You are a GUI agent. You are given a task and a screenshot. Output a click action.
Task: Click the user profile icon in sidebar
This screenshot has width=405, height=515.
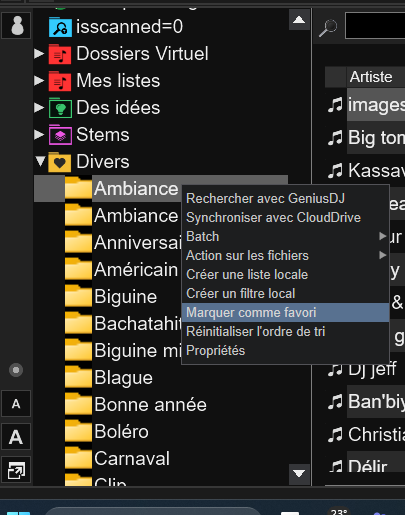tap(16, 26)
